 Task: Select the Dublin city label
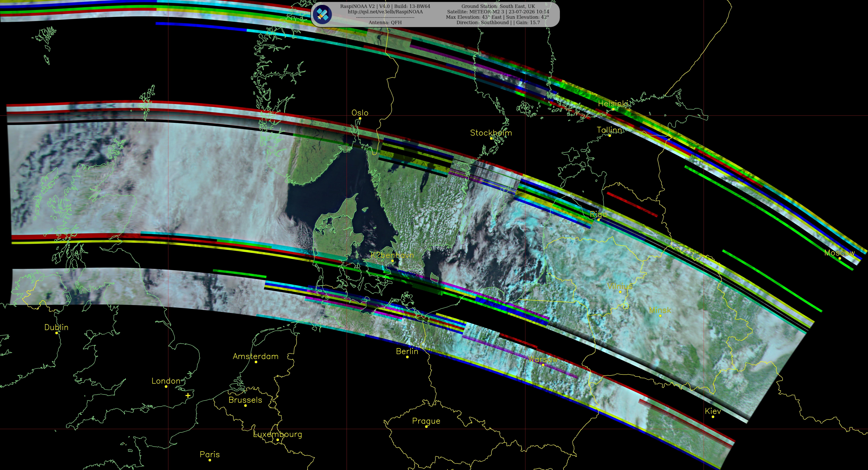pyautogui.click(x=56, y=327)
